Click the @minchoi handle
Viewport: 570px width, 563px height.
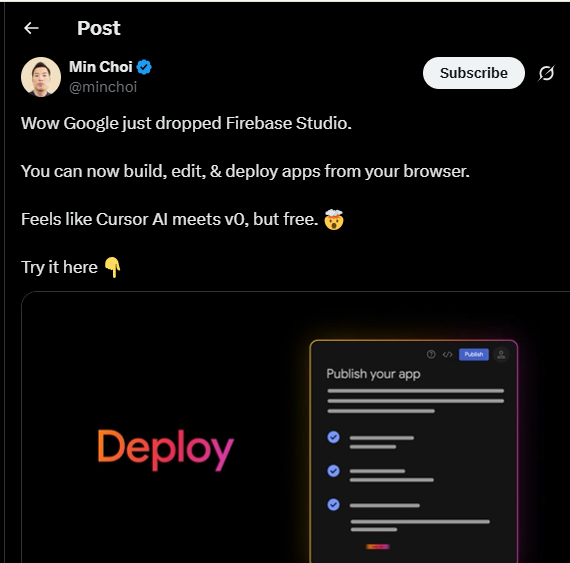click(x=103, y=87)
